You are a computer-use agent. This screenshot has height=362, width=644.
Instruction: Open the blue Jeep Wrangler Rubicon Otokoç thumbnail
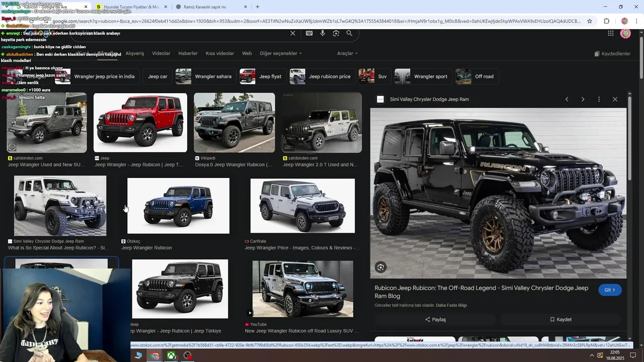pos(178,206)
